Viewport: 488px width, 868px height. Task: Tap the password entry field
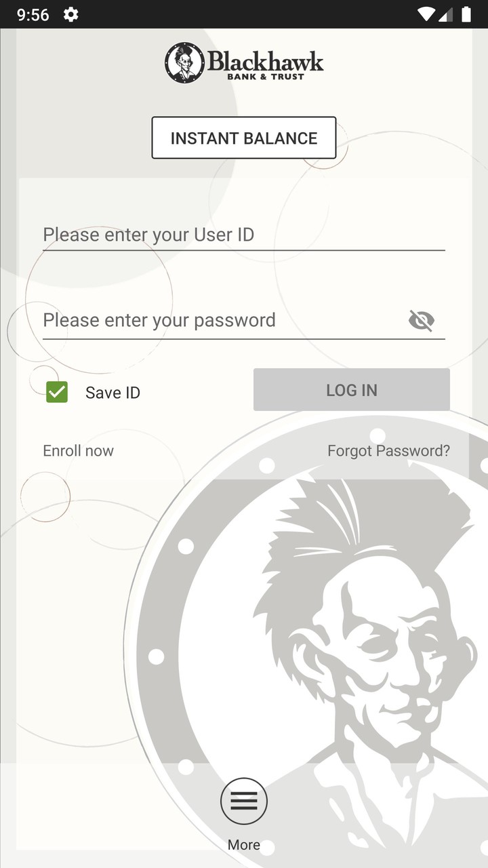click(x=203, y=320)
